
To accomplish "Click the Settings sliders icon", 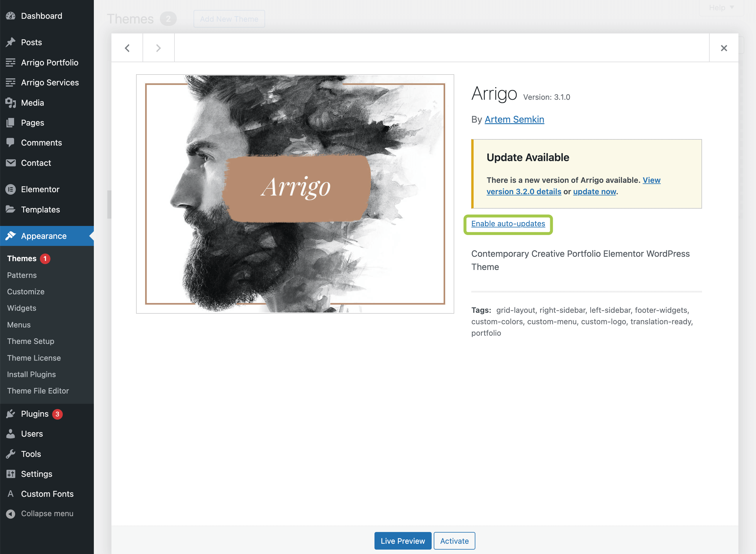I will tap(11, 474).
